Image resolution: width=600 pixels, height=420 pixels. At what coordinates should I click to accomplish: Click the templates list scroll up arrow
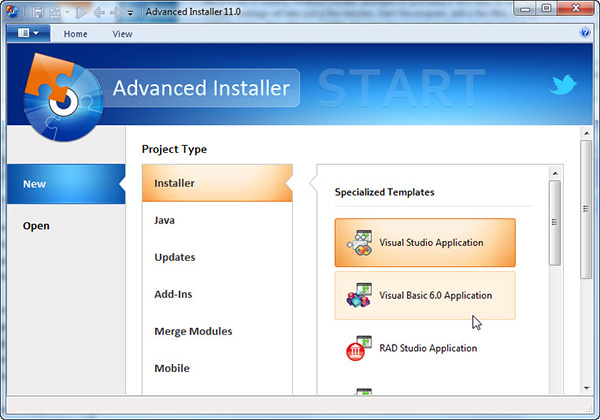tap(556, 173)
